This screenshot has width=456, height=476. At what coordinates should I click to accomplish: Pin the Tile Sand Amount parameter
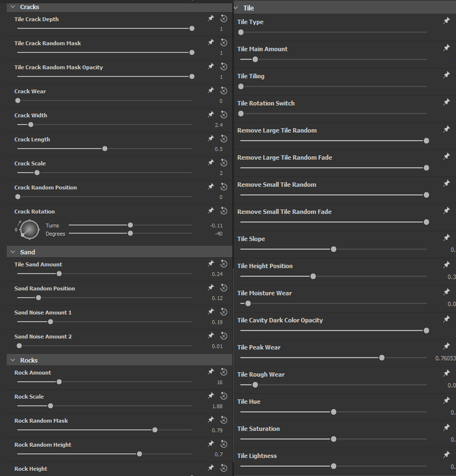point(211,263)
